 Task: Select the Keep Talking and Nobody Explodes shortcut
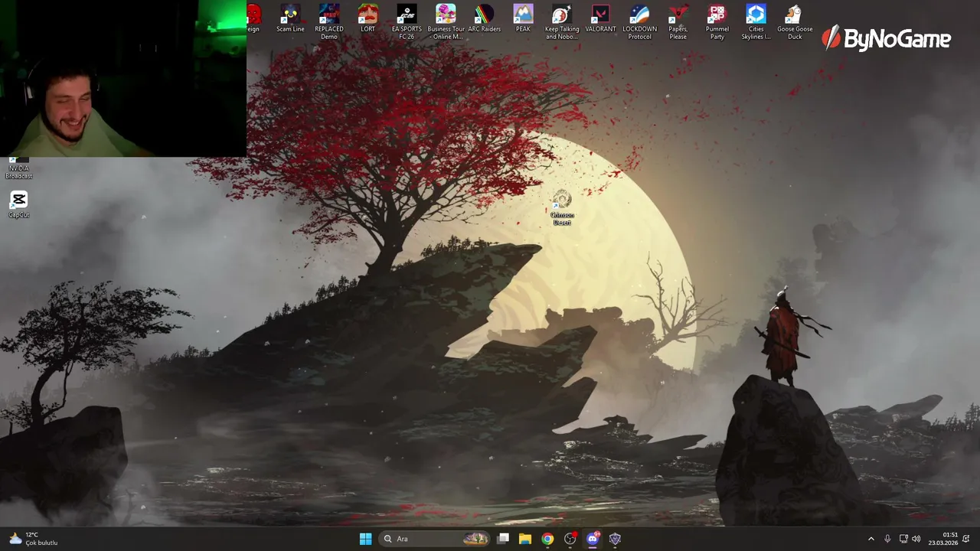coord(562,22)
